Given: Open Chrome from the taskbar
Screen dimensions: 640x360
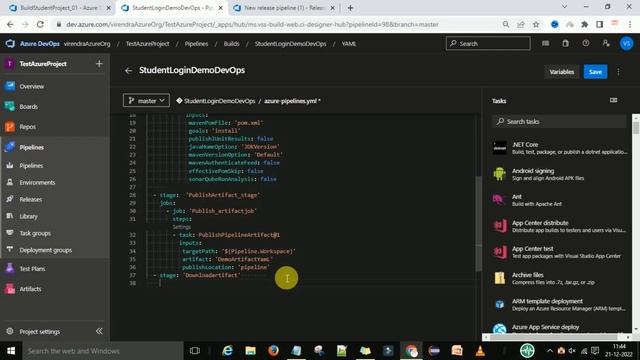Looking at the screenshot, I should 411,351.
